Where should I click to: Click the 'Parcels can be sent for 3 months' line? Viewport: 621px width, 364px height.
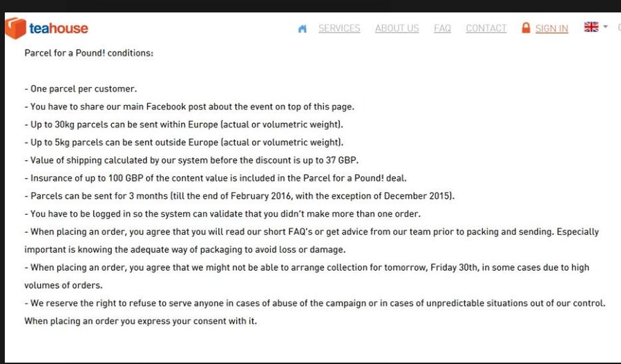[240, 195]
